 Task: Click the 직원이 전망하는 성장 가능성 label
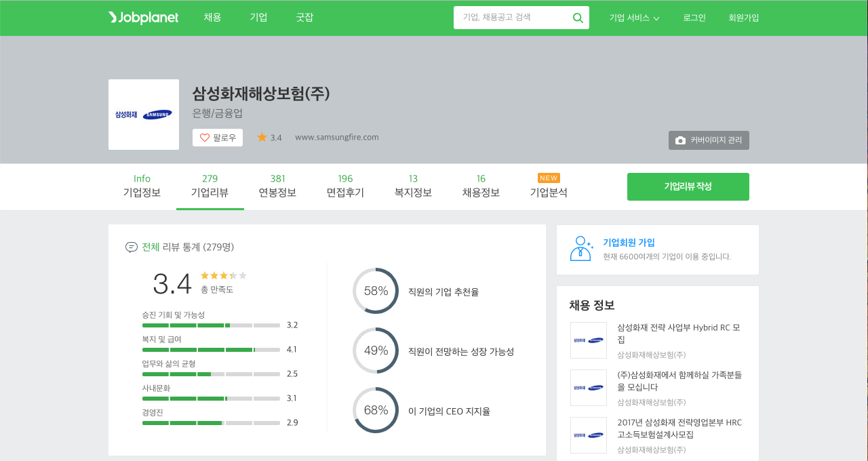[461, 351]
